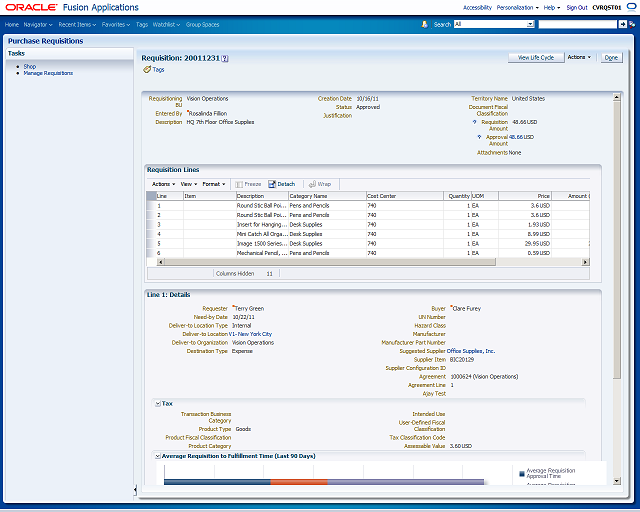Expand the Recent Items menu
The height and width of the screenshot is (512, 640).
point(77,24)
